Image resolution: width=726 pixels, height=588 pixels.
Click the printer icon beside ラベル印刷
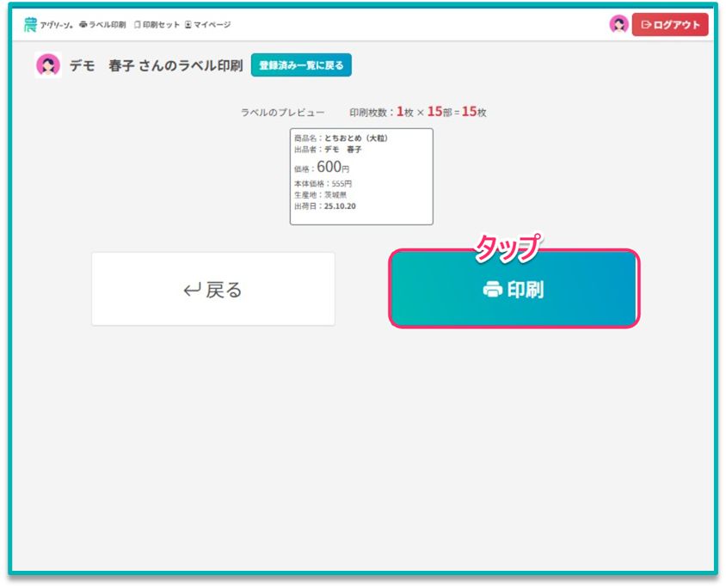point(83,25)
